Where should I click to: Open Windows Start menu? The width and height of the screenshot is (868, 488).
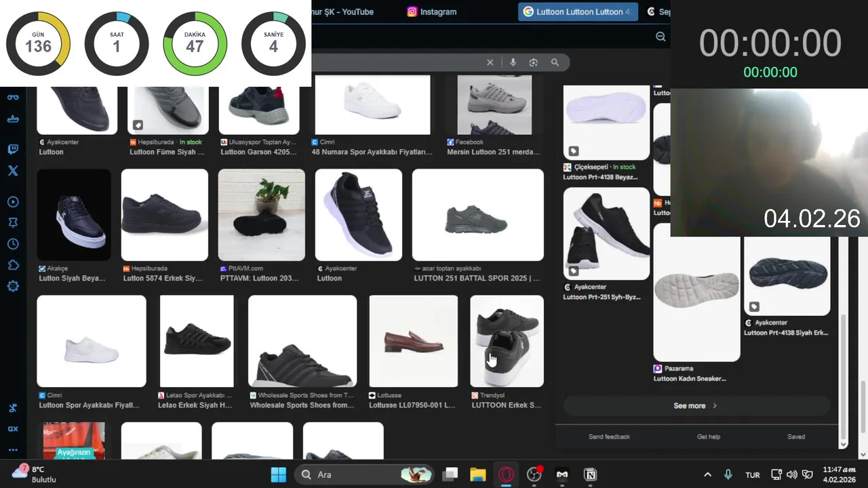coord(279,474)
